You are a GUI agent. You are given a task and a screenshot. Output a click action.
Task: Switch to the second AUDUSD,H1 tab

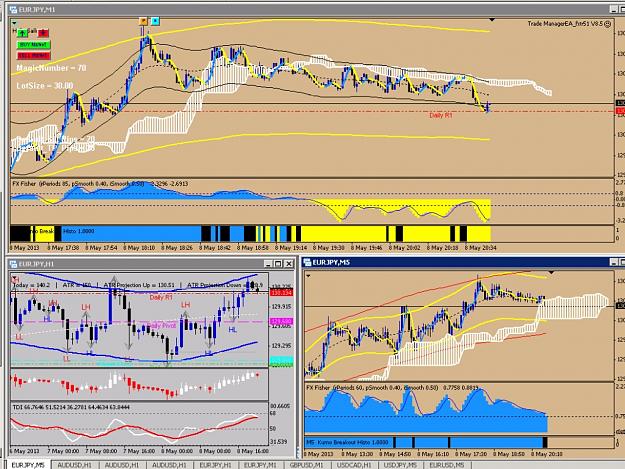[122, 465]
